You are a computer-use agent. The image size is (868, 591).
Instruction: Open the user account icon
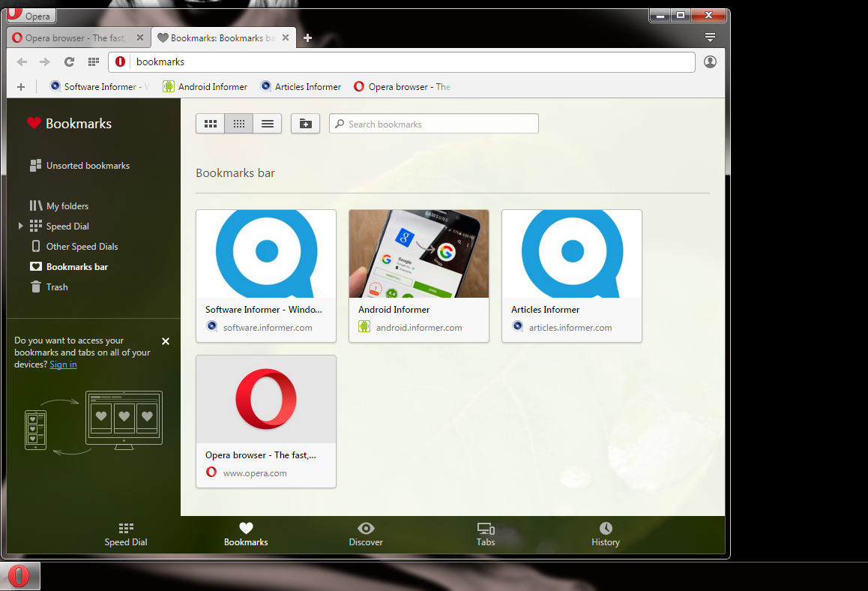coord(711,62)
